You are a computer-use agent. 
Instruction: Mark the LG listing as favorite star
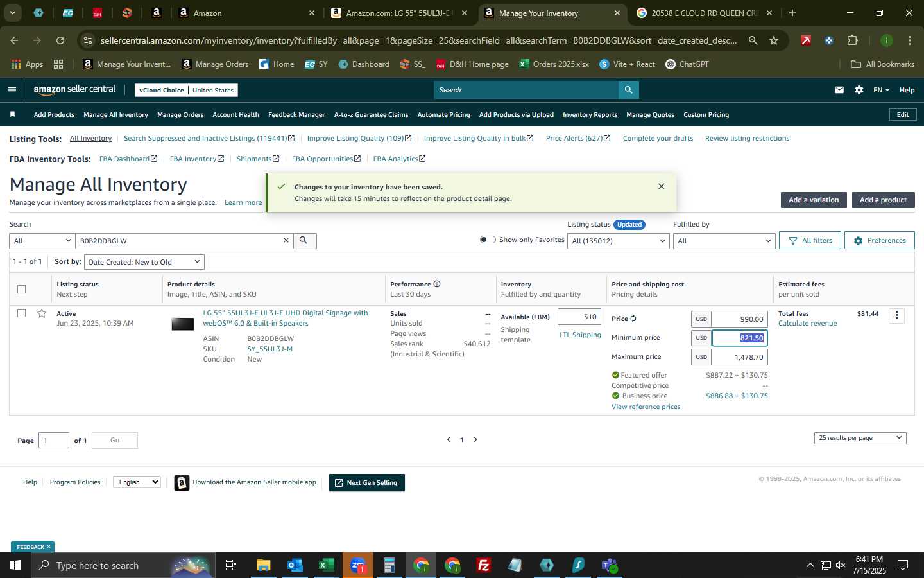pyautogui.click(x=42, y=313)
